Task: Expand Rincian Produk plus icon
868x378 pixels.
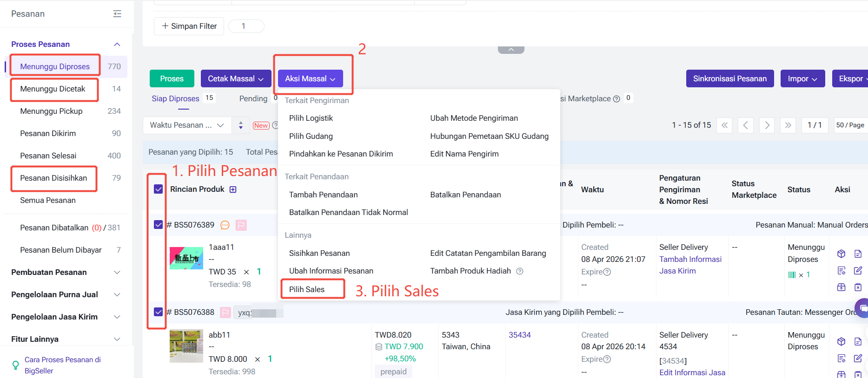Action: pyautogui.click(x=233, y=189)
